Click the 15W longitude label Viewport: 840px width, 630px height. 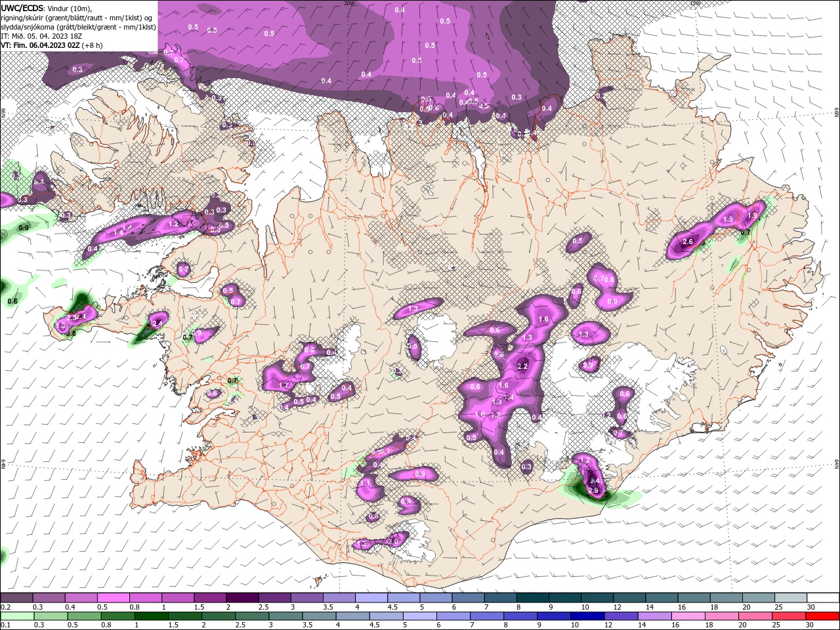click(x=696, y=3)
